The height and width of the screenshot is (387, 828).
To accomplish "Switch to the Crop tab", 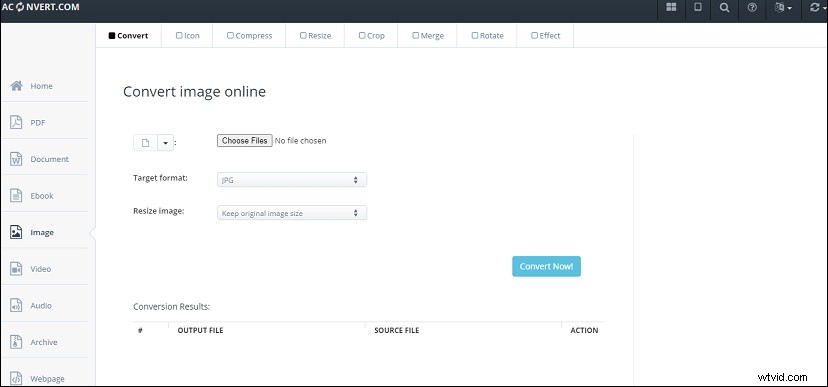I will (x=371, y=36).
